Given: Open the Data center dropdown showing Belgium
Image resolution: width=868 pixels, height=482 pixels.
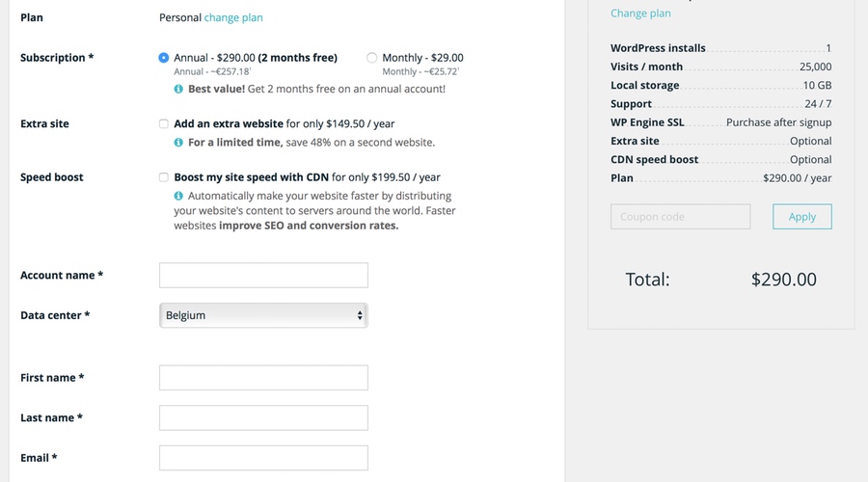Looking at the screenshot, I should 263,315.
